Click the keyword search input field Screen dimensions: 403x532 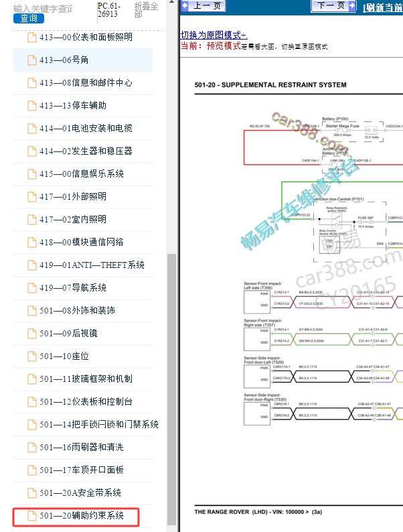tap(42, 9)
